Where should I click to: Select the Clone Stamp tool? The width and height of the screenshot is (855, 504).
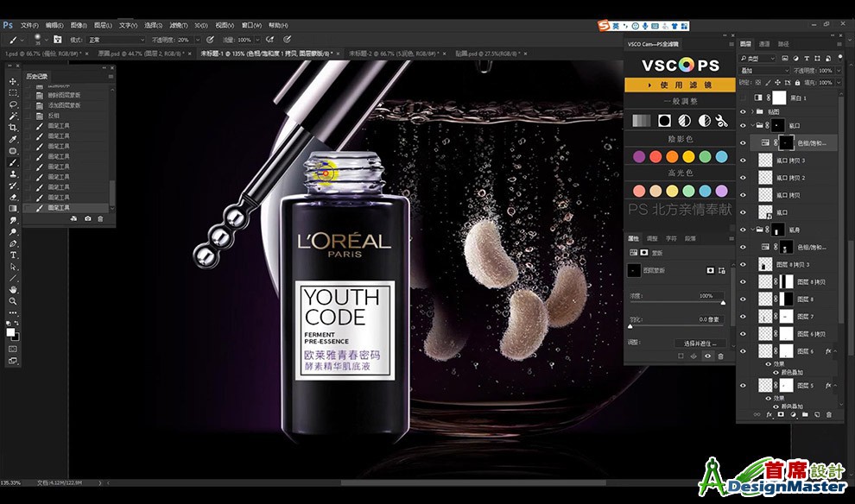(x=13, y=173)
